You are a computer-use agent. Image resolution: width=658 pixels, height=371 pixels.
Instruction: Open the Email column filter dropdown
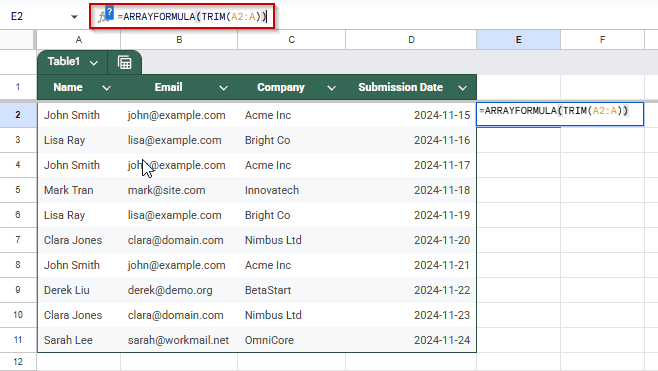tap(224, 88)
